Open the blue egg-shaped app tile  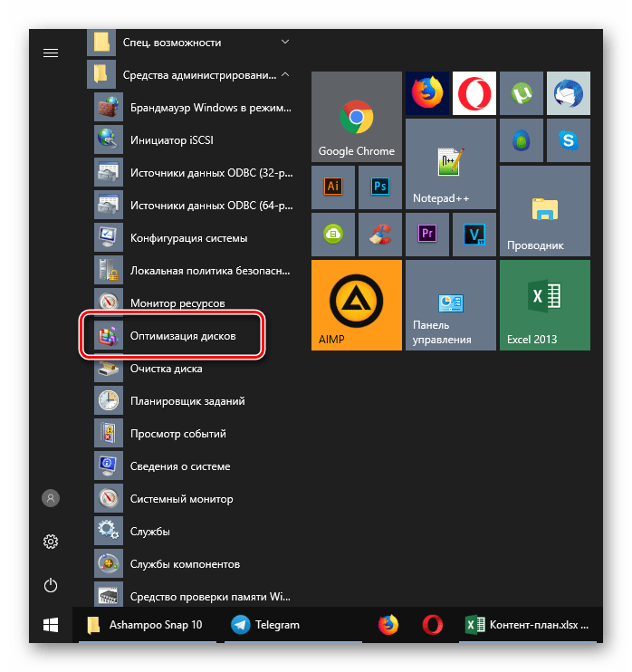click(x=522, y=140)
